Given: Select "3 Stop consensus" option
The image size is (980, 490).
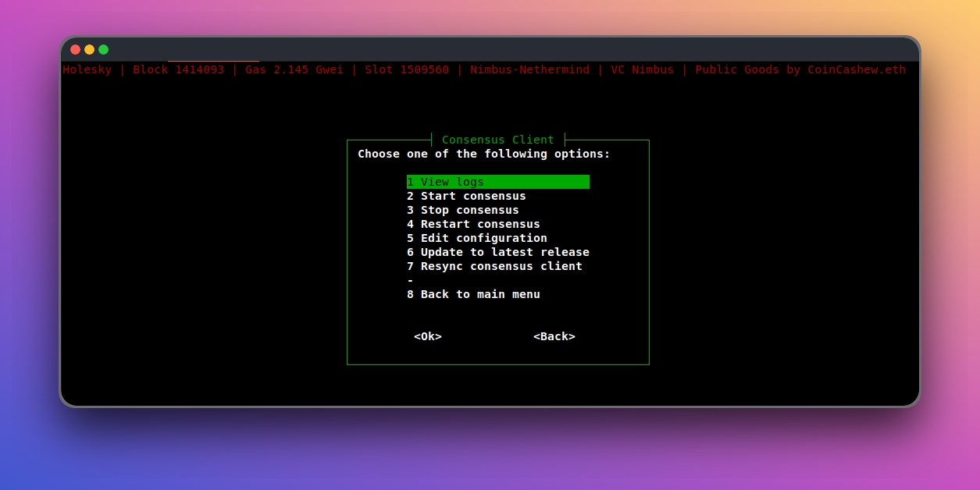Looking at the screenshot, I should tap(462, 210).
